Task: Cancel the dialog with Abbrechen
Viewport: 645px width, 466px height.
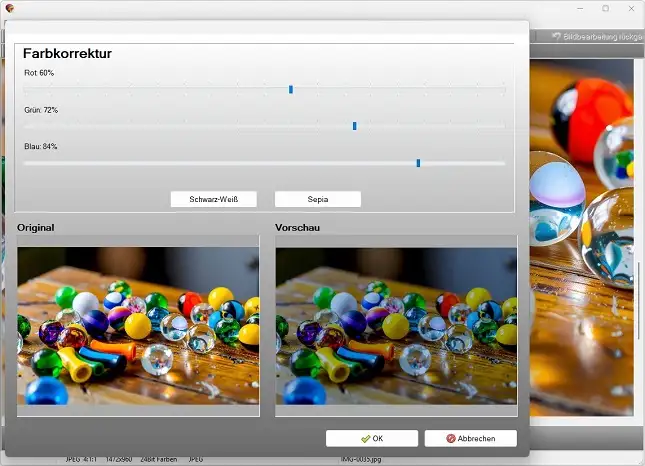Action: (470, 438)
